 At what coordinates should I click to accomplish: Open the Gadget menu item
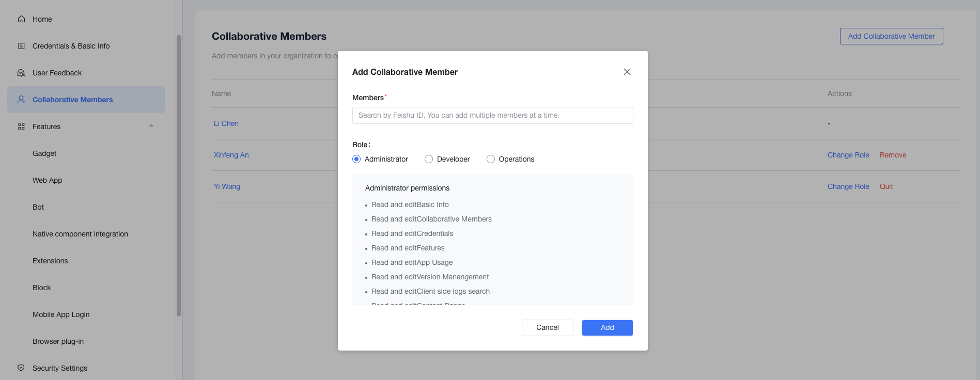click(44, 153)
